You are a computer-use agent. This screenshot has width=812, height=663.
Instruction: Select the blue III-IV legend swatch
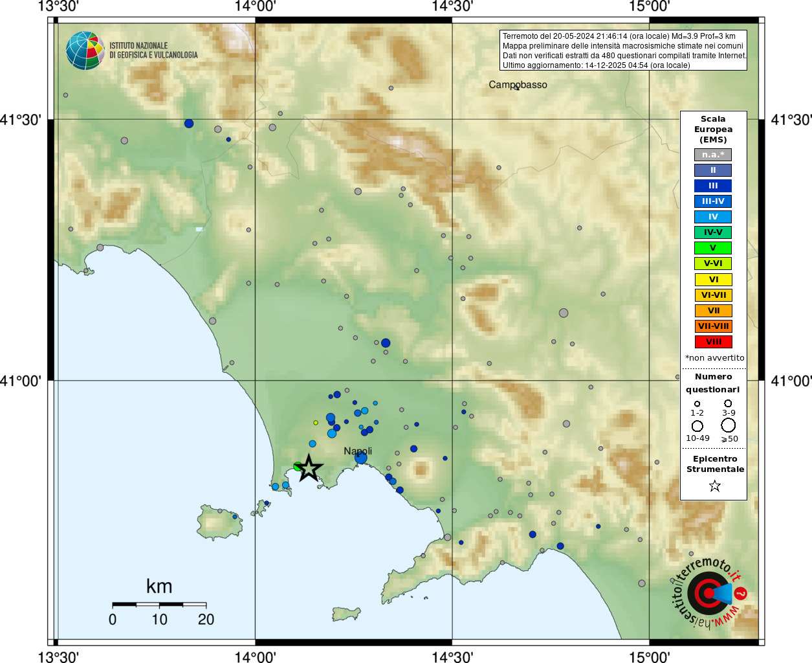(713, 201)
